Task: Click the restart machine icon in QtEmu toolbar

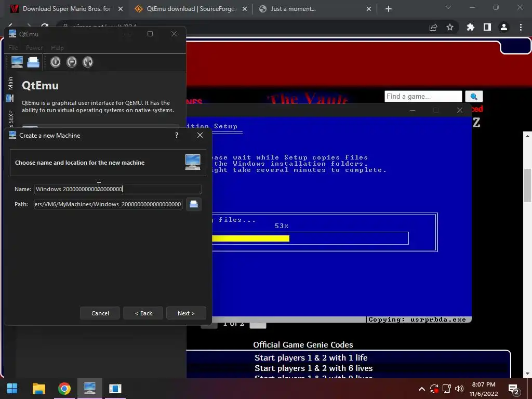Action: pos(87,62)
